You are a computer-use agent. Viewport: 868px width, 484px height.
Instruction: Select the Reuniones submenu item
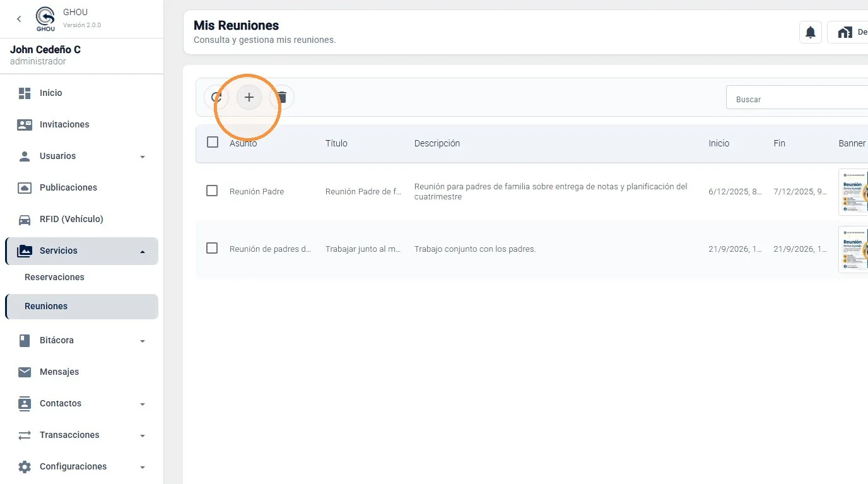click(81, 306)
